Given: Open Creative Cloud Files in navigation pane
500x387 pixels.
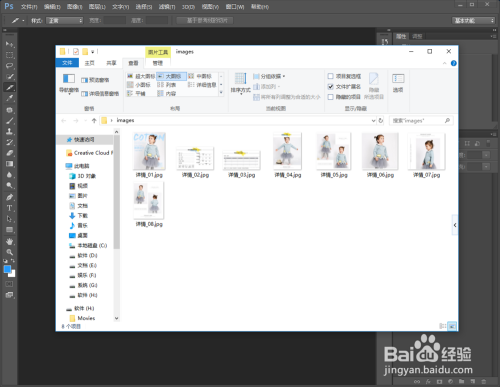Looking at the screenshot, I should (89, 153).
